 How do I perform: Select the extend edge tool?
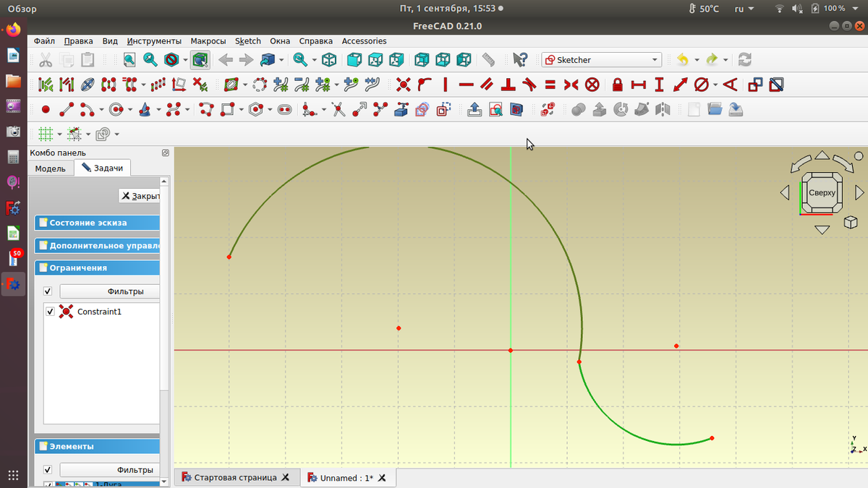(359, 109)
